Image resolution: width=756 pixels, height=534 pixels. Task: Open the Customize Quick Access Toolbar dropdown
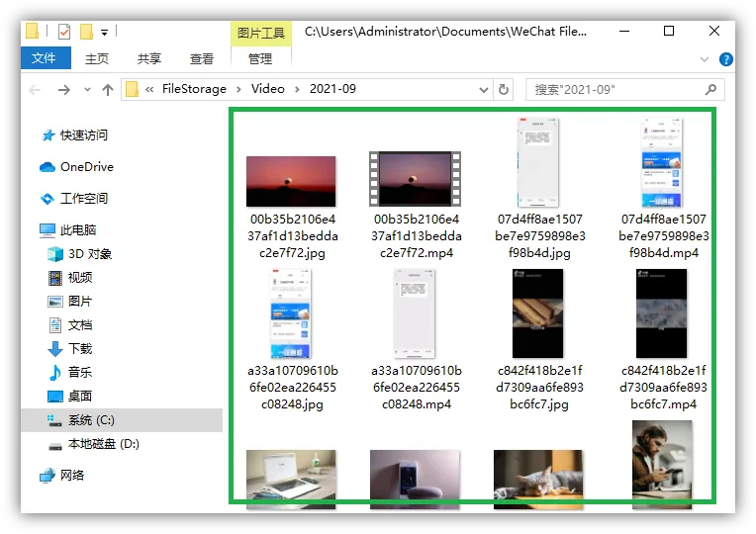coord(104,33)
